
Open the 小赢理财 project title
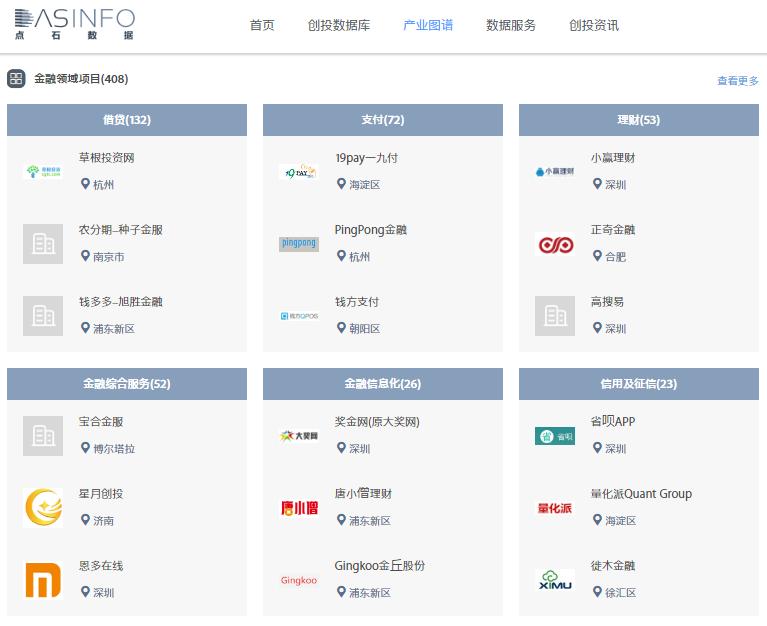pos(613,158)
